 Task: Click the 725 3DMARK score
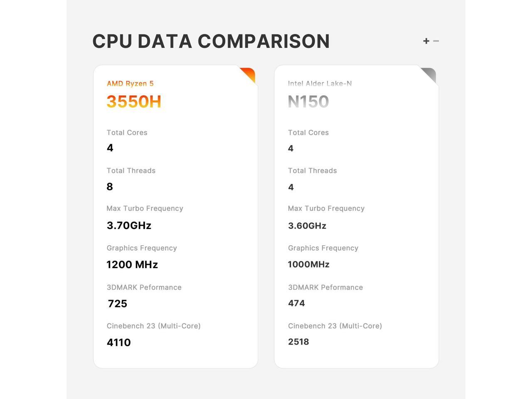coord(118,303)
